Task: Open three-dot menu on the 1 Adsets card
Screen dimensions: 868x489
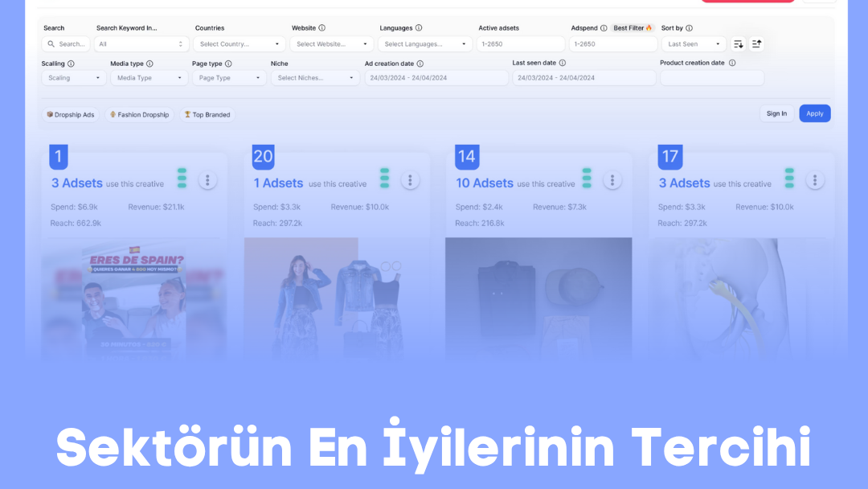Action: click(x=410, y=180)
